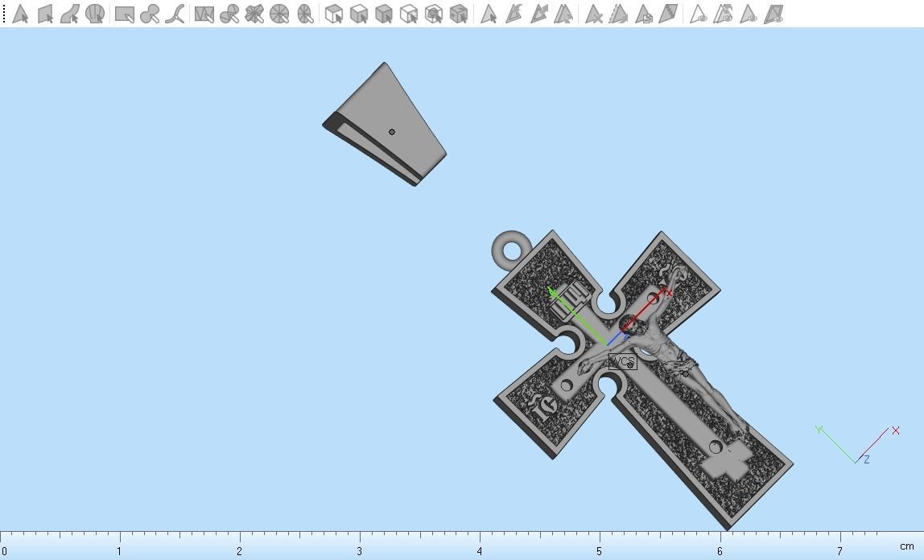Click the ring loop of the cross pendant
Screen dimensions: 924x560
(511, 249)
